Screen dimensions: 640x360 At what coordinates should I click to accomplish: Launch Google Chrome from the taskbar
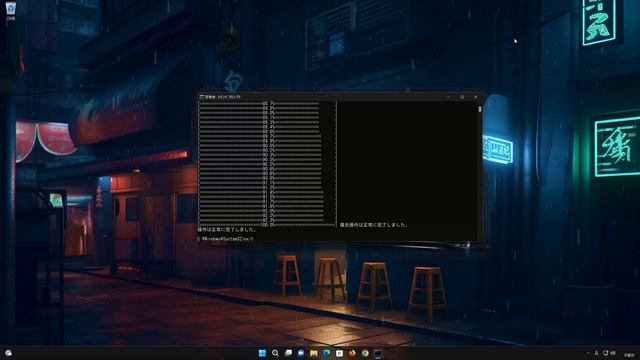(x=365, y=353)
